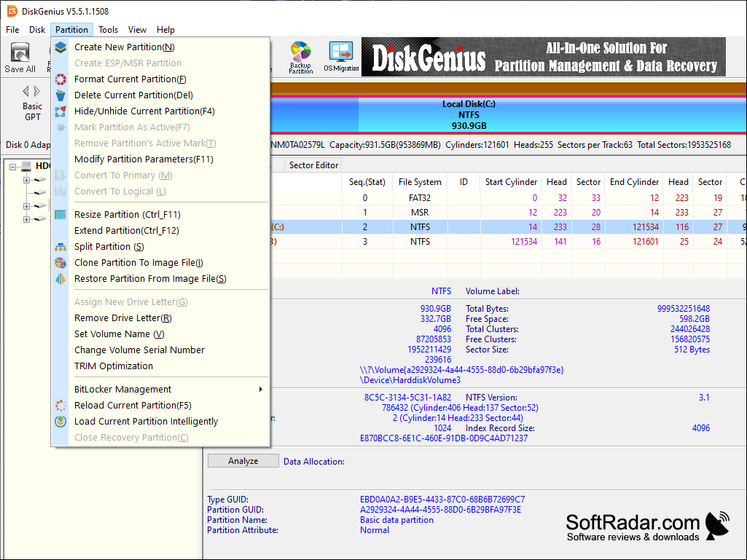This screenshot has height=560, width=747.
Task: Open the Disk menu
Action: (37, 30)
